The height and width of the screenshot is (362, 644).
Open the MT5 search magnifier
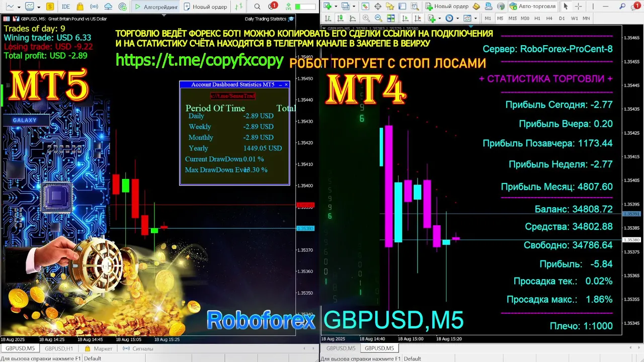(x=257, y=7)
